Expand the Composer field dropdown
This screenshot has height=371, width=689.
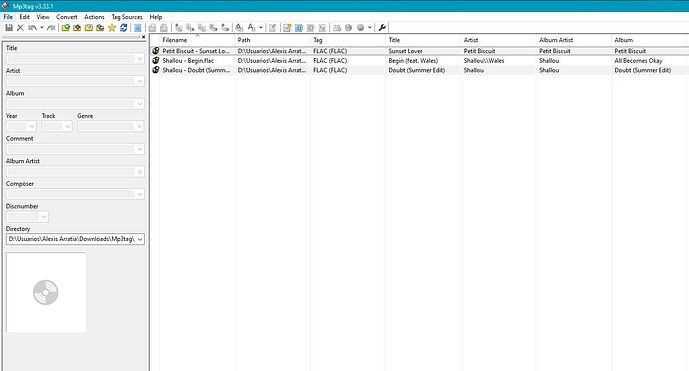click(x=140, y=194)
